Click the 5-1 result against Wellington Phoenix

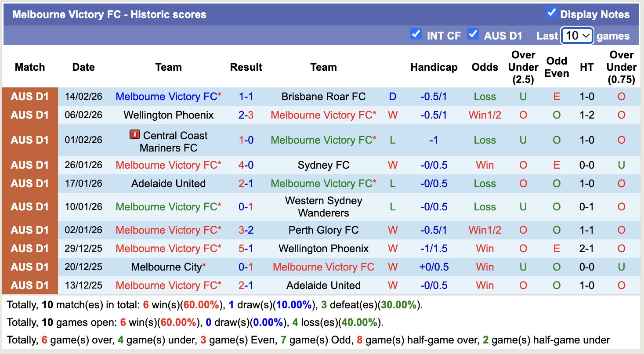coord(246,248)
